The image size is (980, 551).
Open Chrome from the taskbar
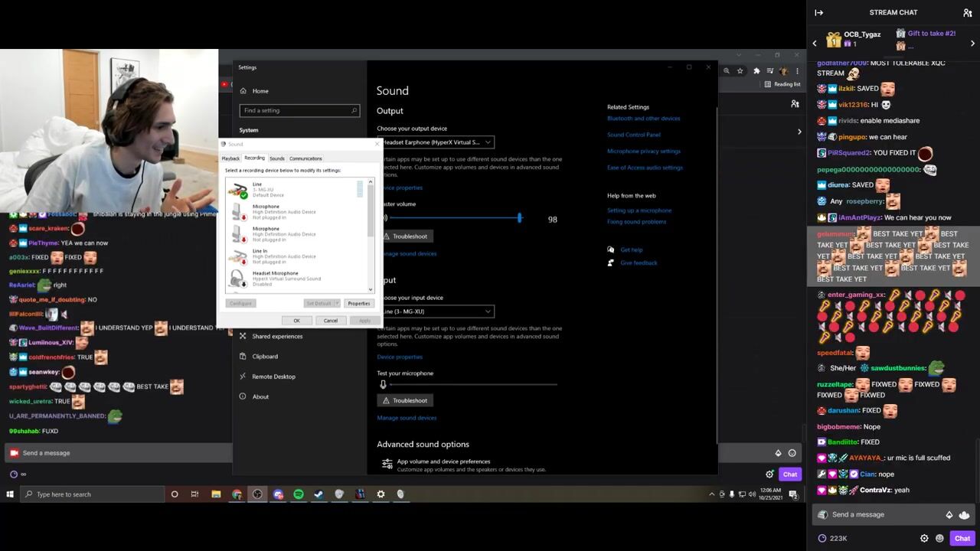237,494
